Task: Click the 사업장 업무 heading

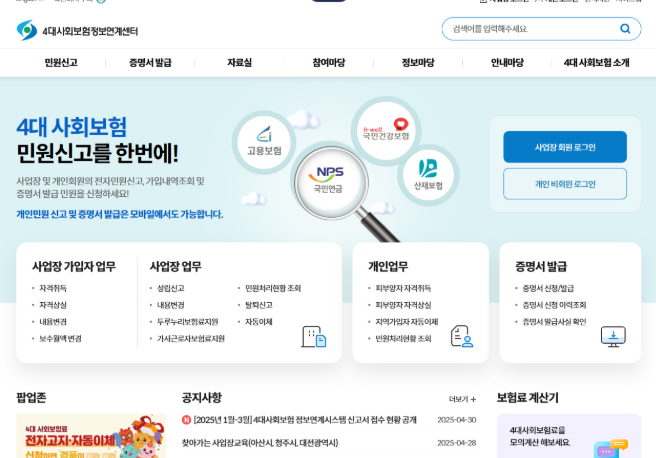Action: [x=176, y=266]
